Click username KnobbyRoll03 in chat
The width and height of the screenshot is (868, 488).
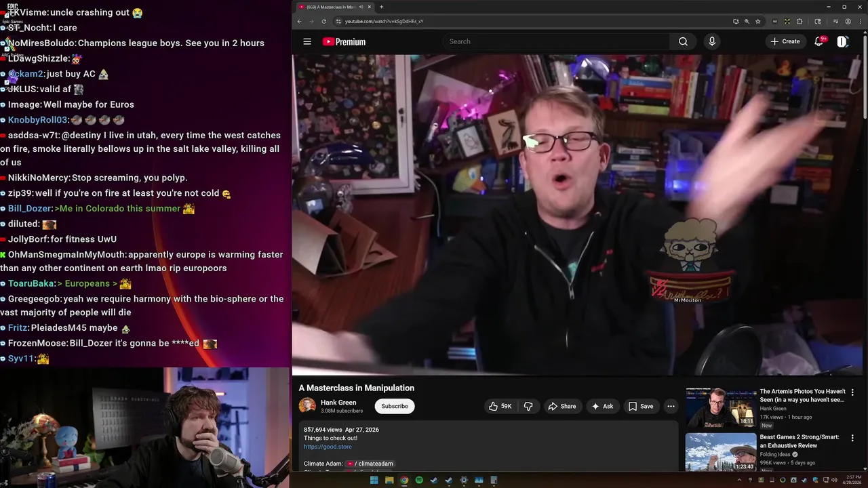(38, 120)
